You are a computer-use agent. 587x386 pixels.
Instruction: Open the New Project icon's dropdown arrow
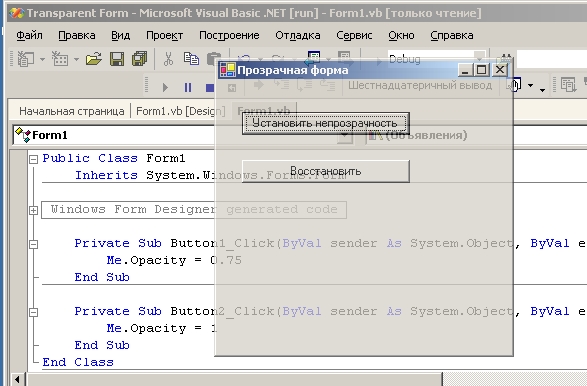pos(42,60)
